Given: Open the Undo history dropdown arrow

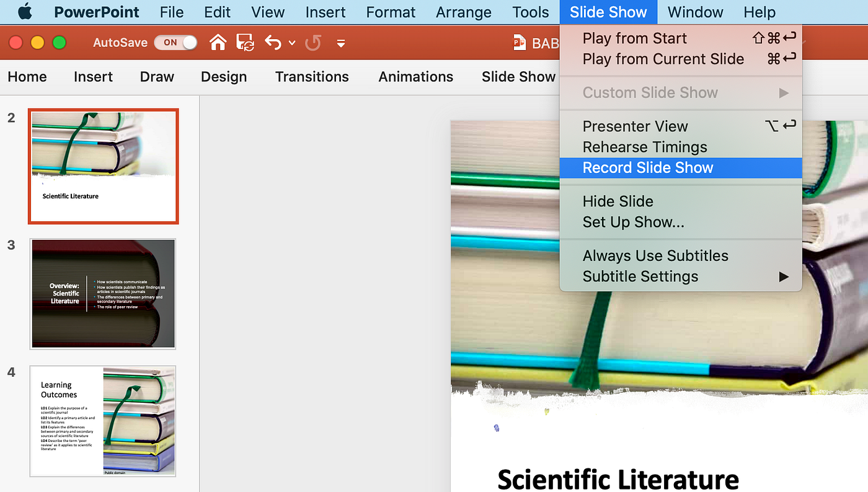Looking at the screenshot, I should click(292, 43).
